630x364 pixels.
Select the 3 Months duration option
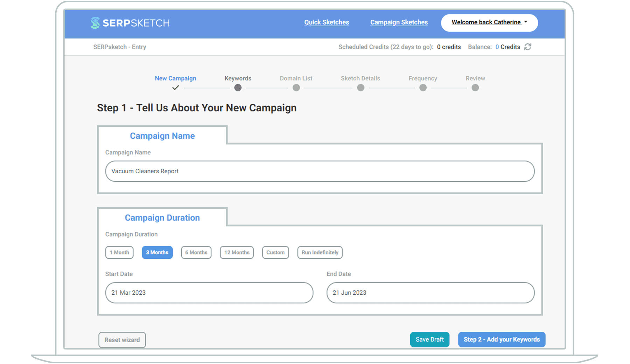coord(157,252)
